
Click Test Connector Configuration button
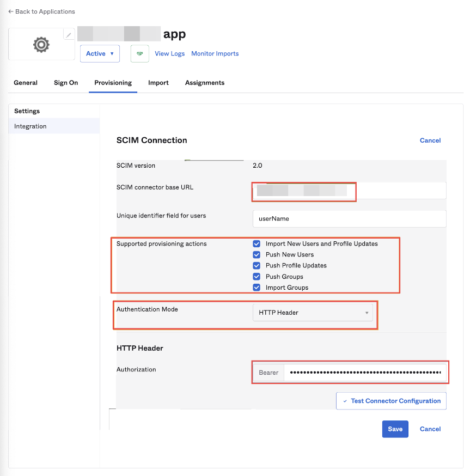pos(391,401)
